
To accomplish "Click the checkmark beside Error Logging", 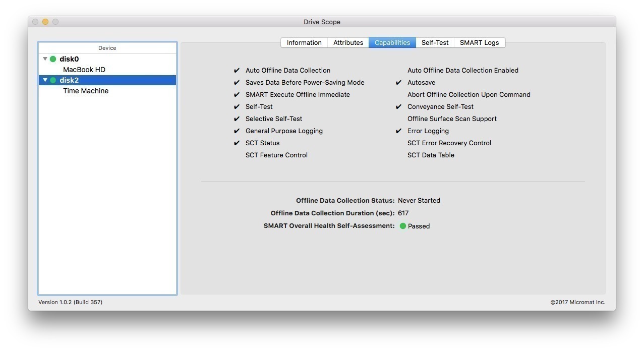I will pyautogui.click(x=398, y=131).
